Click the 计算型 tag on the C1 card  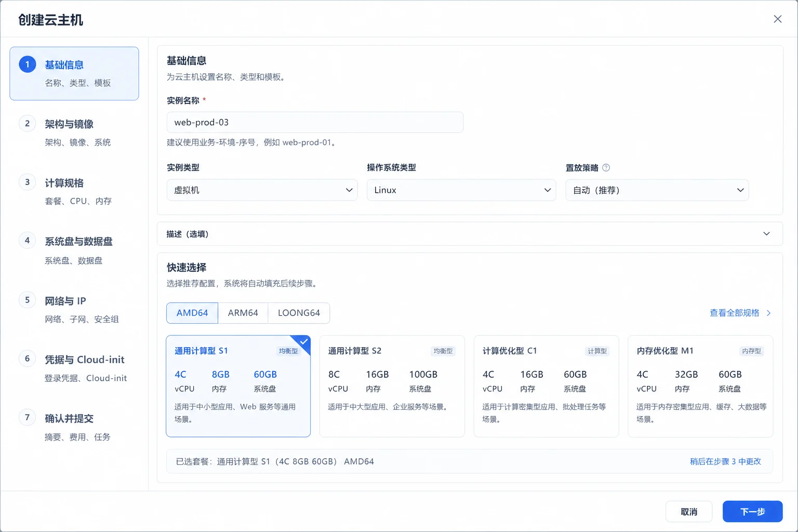597,351
